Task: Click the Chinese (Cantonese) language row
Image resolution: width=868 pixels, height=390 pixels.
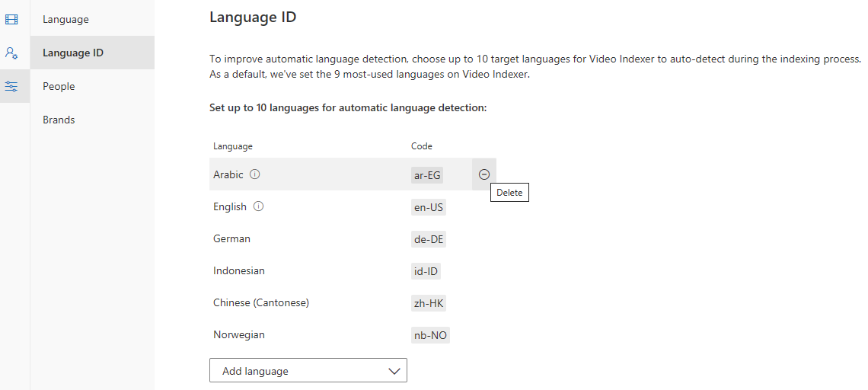Action: tap(260, 302)
